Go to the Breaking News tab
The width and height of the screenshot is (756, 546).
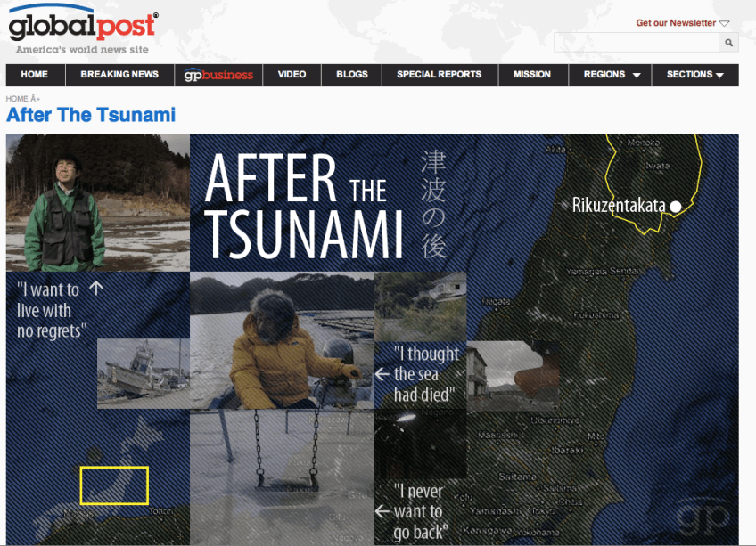coord(119,75)
